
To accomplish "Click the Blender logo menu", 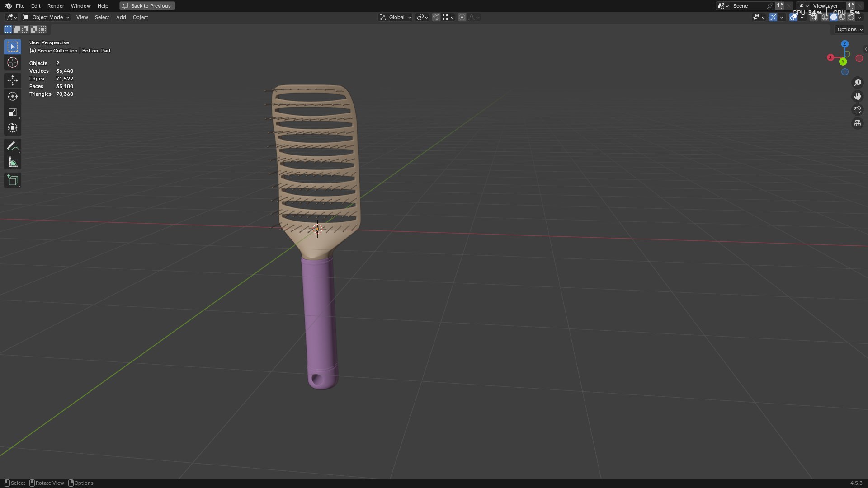I will [8, 6].
